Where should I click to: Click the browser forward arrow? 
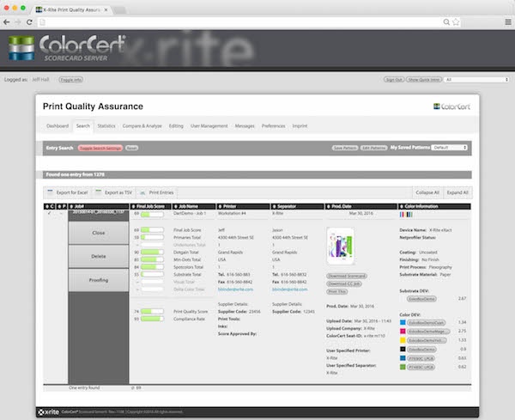(x=18, y=22)
